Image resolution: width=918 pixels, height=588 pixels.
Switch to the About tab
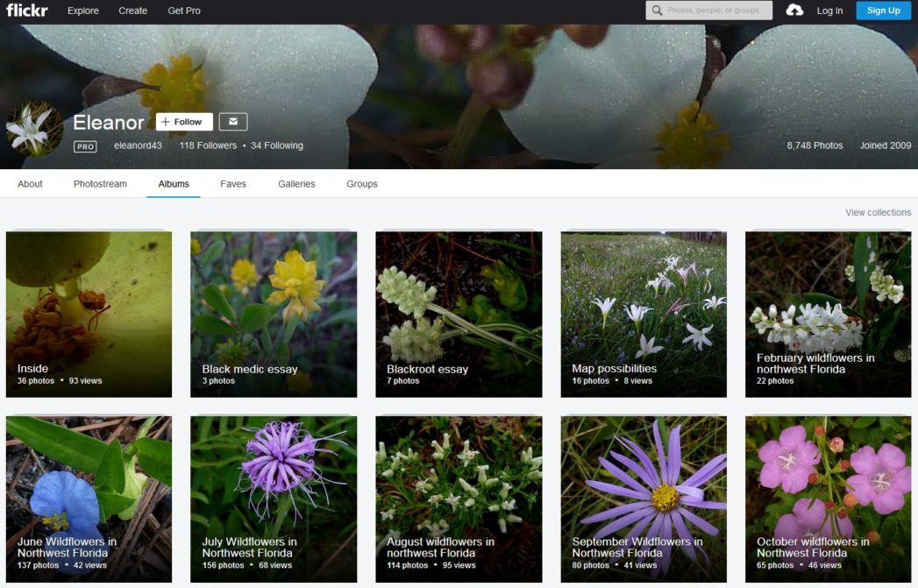pos(30,184)
